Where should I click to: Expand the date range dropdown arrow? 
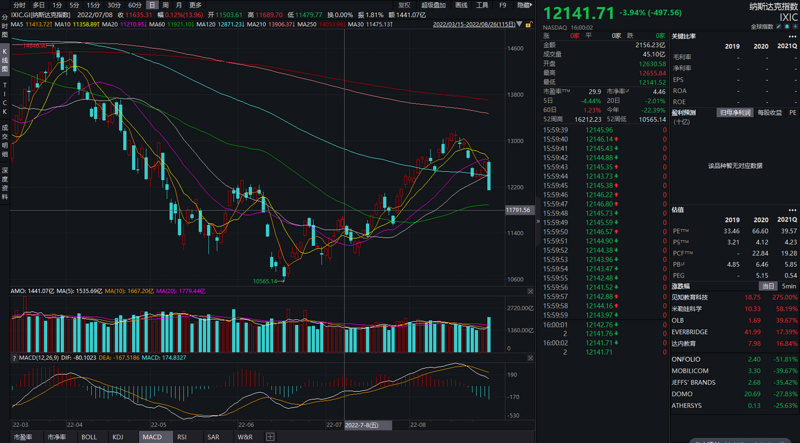[x=519, y=24]
